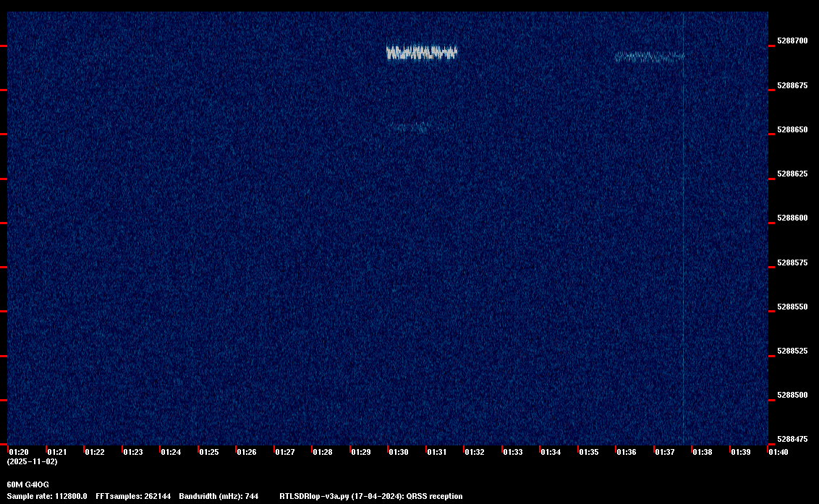Click the 01:28 time axis label
The image size is (819, 504).
coord(323,452)
